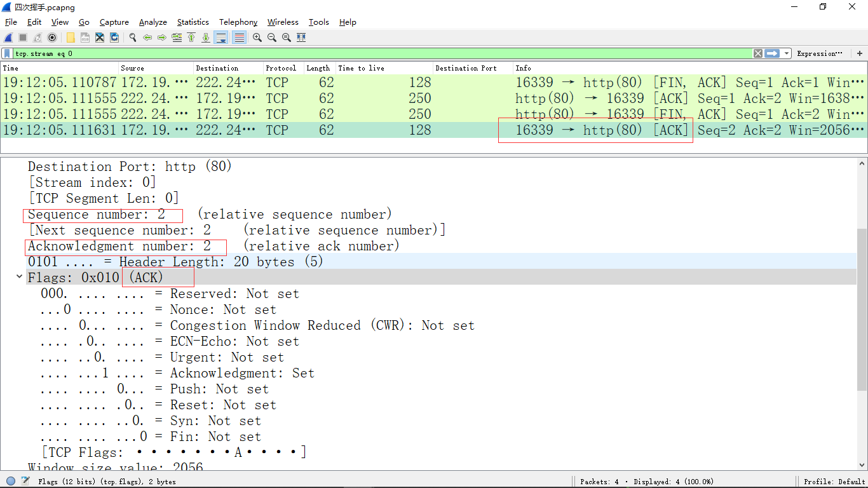Viewport: 868px width, 488px height.
Task: Open capture file properties status bar icon
Action: click(x=25, y=482)
